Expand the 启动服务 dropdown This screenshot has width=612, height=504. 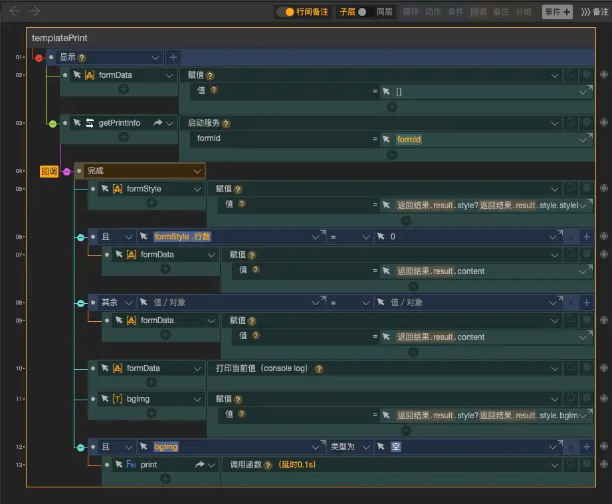[x=554, y=123]
